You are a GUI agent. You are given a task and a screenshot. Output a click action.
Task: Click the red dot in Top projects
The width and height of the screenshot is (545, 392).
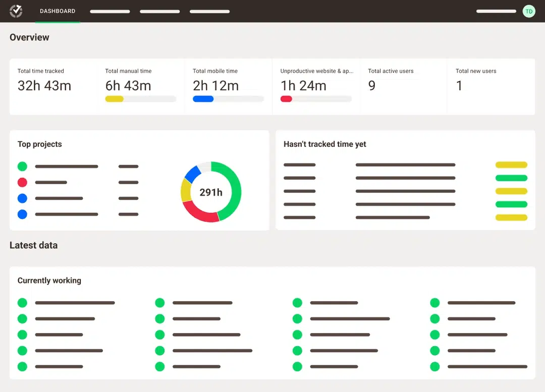pyautogui.click(x=22, y=183)
